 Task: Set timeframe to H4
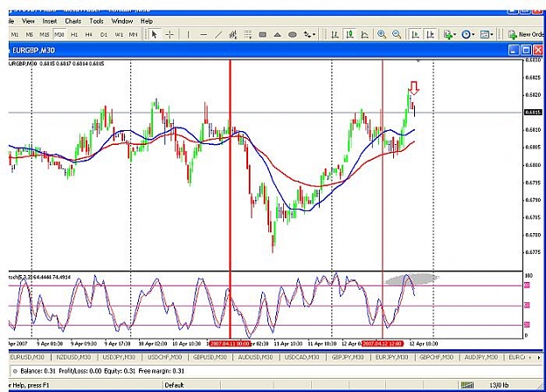89,34
